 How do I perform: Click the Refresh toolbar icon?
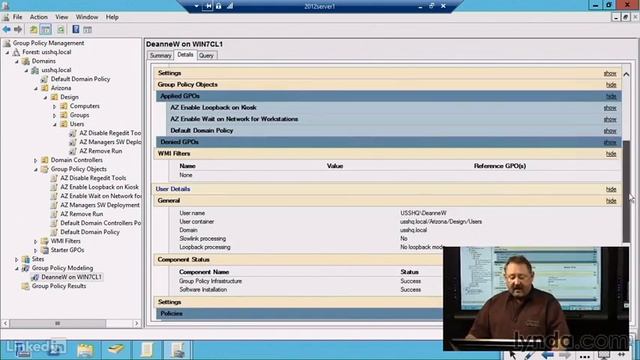pos(61,29)
